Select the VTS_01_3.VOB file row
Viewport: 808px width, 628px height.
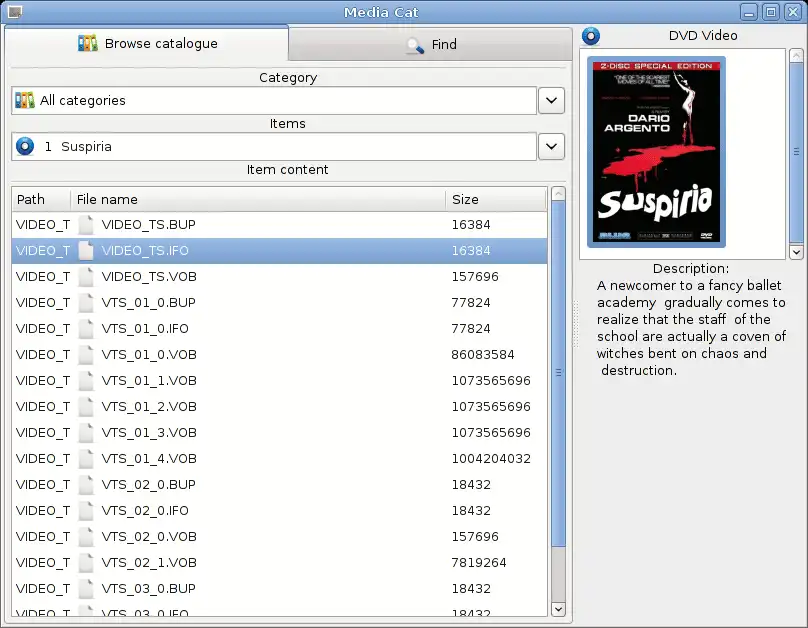coord(279,433)
